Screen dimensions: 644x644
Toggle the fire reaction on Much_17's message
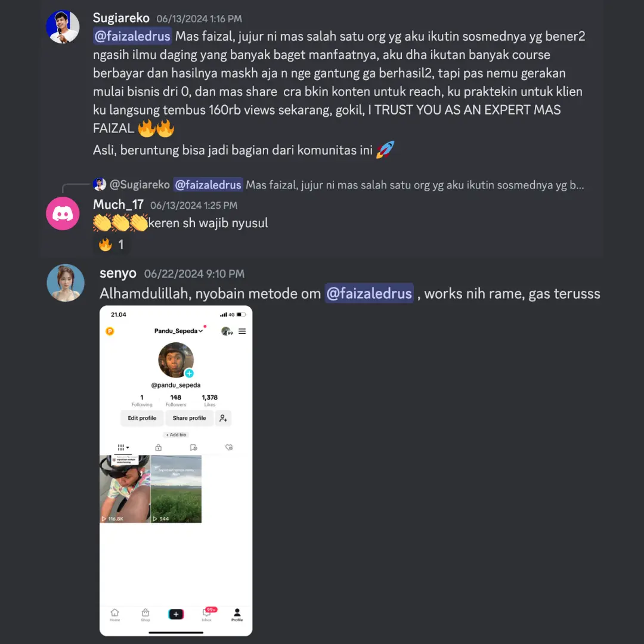pos(112,245)
